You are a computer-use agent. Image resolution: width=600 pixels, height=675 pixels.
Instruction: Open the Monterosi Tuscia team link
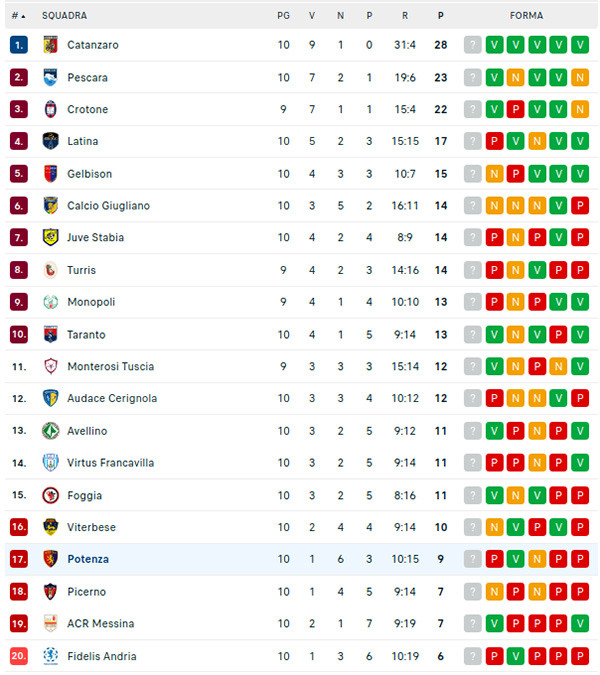(110, 367)
